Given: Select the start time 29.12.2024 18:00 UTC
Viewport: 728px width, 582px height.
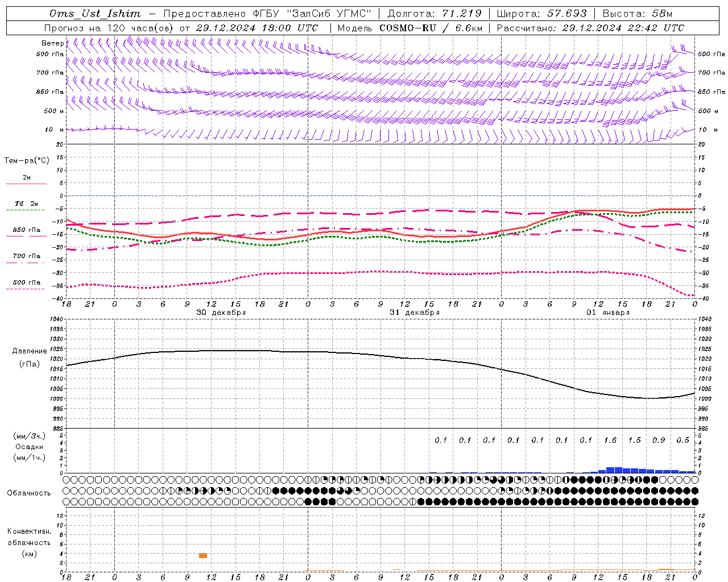Looking at the screenshot, I should point(257,28).
